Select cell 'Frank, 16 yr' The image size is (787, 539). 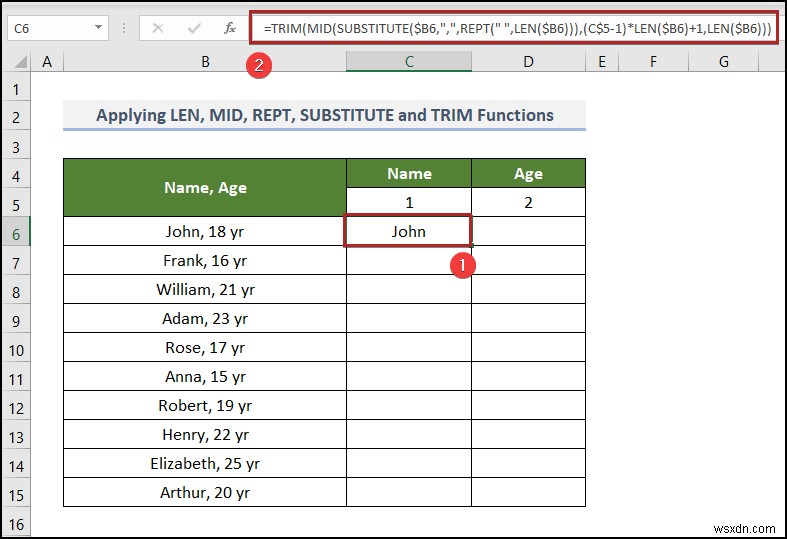(205, 260)
